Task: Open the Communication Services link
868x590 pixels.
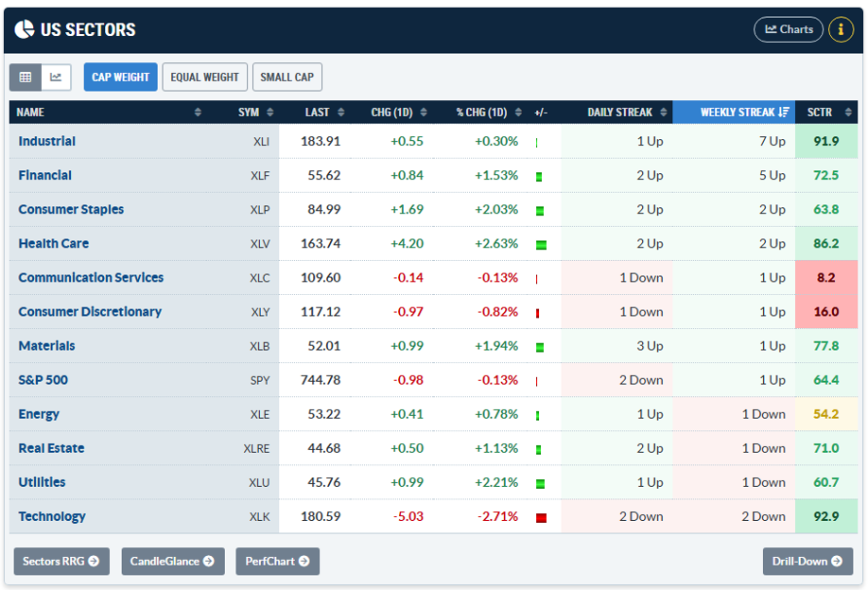Action: tap(91, 278)
